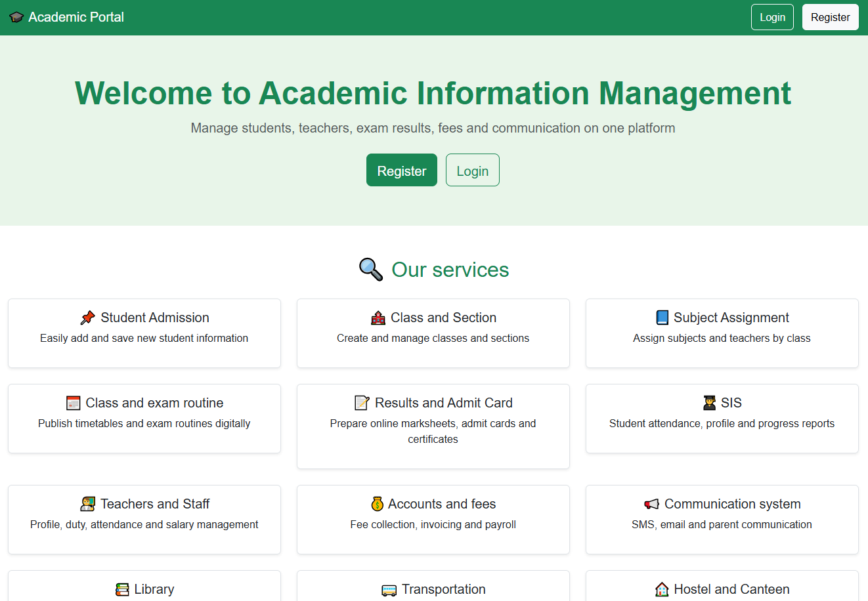Image resolution: width=868 pixels, height=601 pixels.
Task: Click the green Register button in the hero section
Action: point(401,170)
